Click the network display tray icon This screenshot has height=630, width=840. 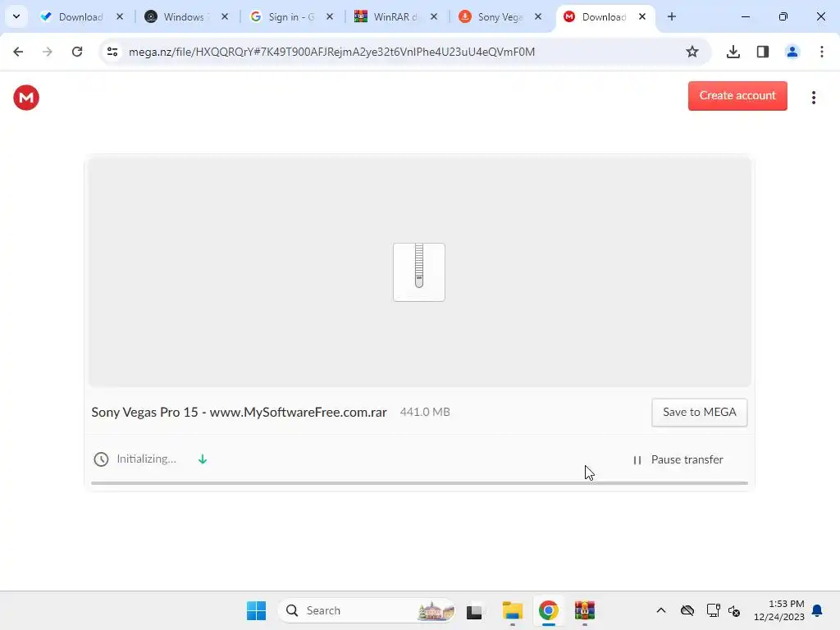(713, 610)
